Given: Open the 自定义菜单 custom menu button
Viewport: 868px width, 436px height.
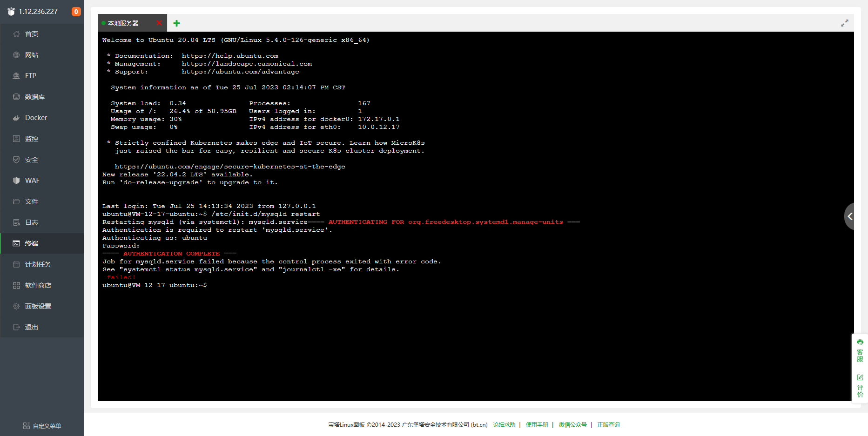Looking at the screenshot, I should tap(42, 426).
